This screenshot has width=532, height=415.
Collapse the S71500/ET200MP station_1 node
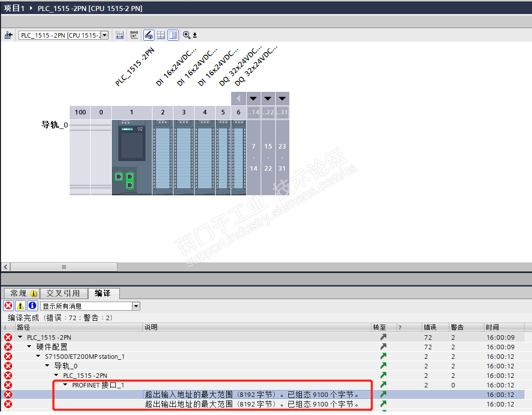pyautogui.click(x=38, y=356)
